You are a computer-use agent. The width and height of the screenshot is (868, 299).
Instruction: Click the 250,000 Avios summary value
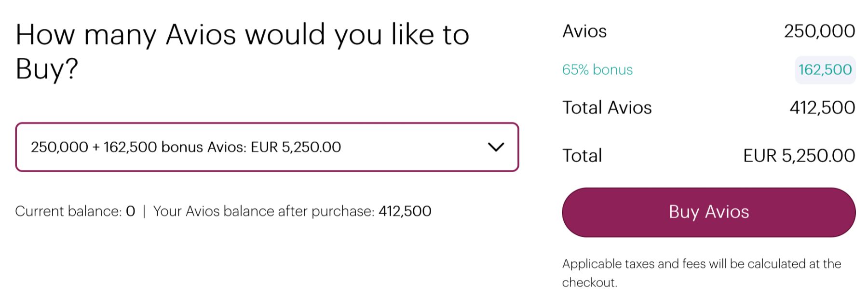819,31
